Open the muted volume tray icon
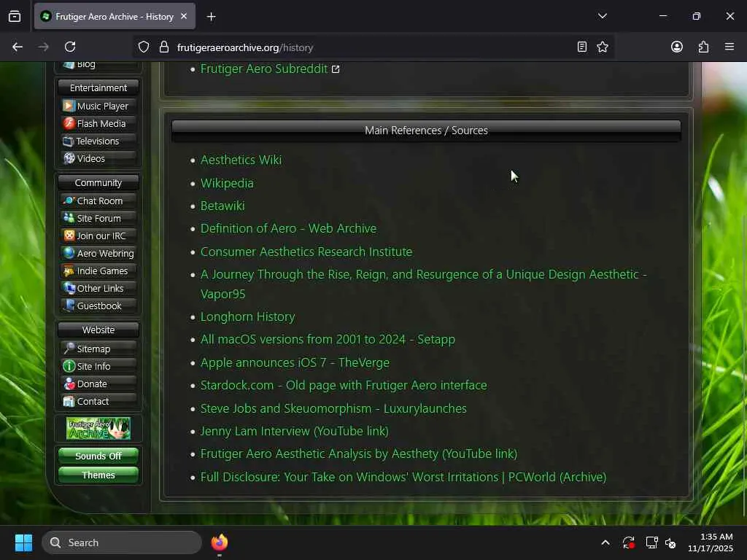Screen dimensions: 747x560 point(670,542)
